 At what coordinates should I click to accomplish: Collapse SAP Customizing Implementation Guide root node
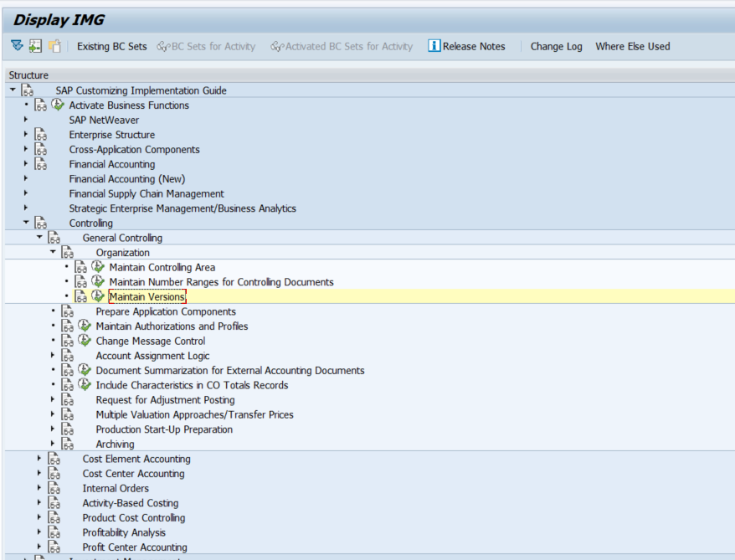(x=13, y=90)
